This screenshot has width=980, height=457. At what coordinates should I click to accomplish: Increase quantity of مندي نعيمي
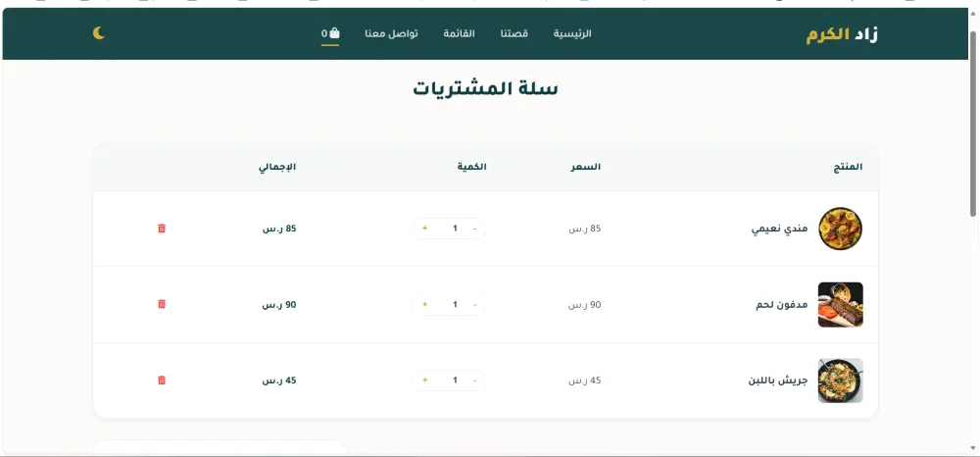tap(425, 228)
